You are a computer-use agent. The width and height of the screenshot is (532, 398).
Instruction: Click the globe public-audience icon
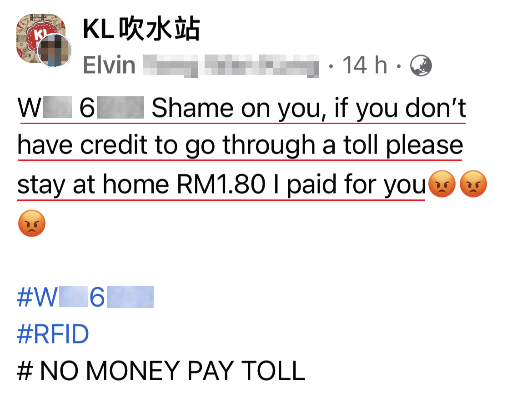[421, 65]
